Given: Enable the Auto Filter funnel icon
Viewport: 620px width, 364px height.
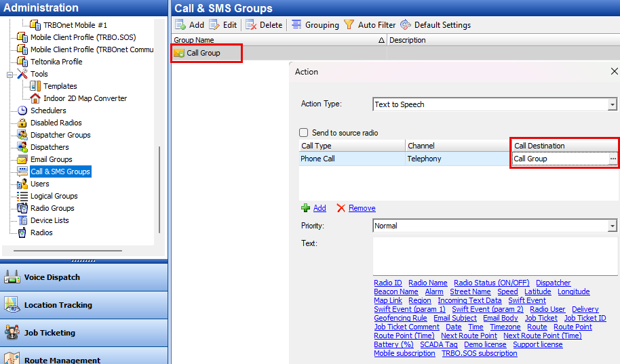Looking at the screenshot, I should click(349, 25).
